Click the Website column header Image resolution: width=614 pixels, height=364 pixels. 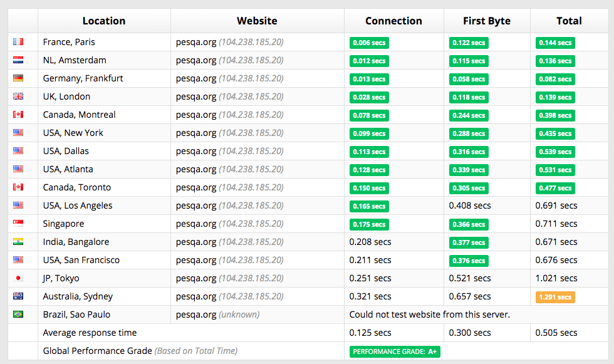[x=257, y=21]
